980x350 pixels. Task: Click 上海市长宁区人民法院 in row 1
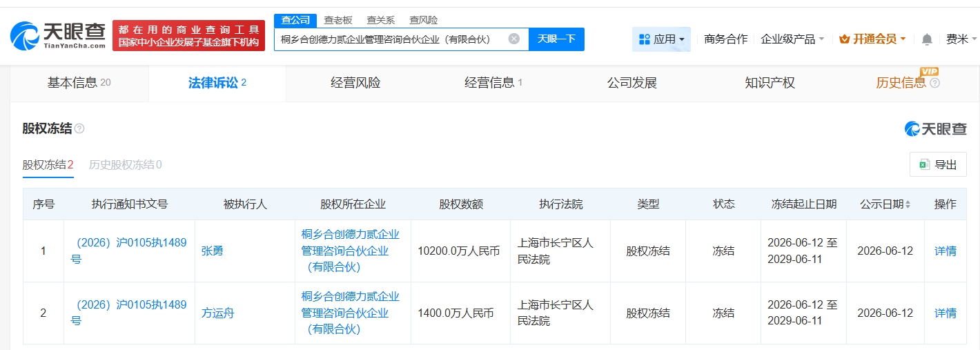click(x=555, y=251)
